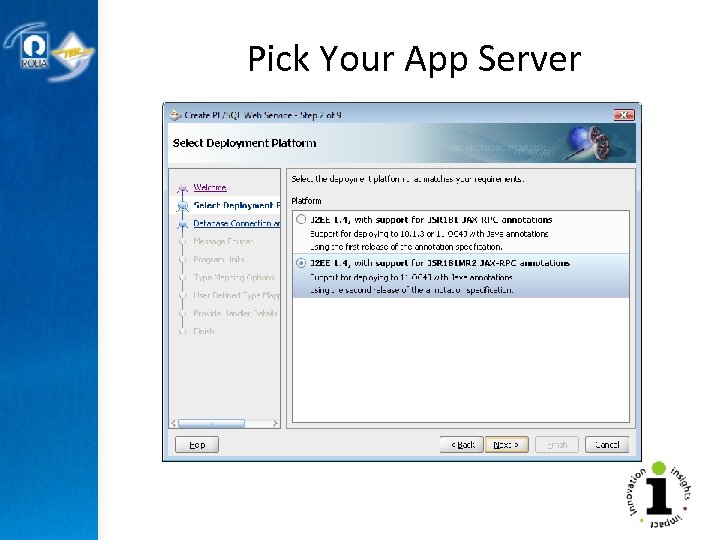
Task: Click 'using the first release' description text
Action: pos(406,247)
